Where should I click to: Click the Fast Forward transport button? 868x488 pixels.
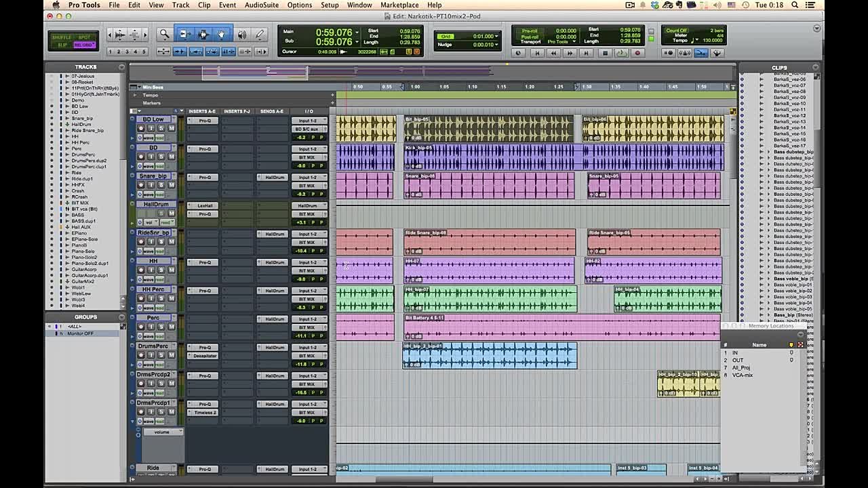(x=570, y=53)
